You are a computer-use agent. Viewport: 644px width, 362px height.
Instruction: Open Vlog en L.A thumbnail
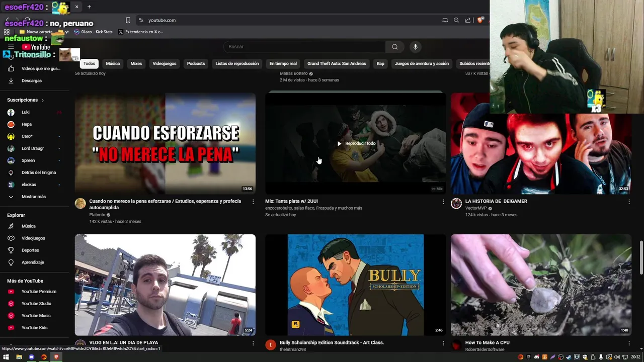pyautogui.click(x=165, y=285)
